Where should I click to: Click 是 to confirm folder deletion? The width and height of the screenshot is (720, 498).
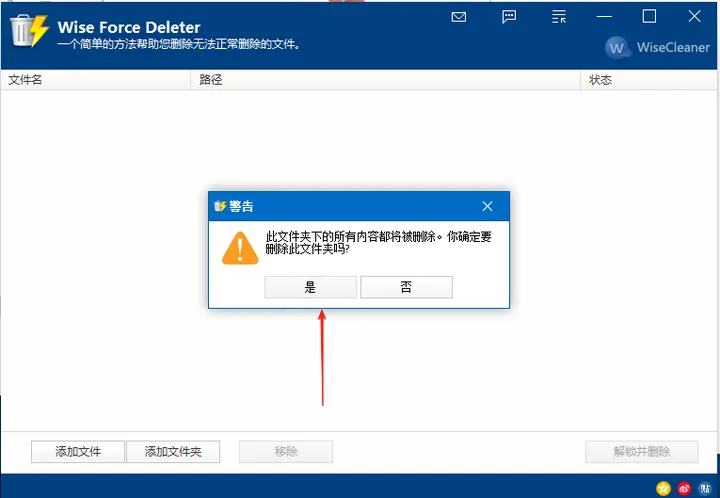pyautogui.click(x=310, y=287)
